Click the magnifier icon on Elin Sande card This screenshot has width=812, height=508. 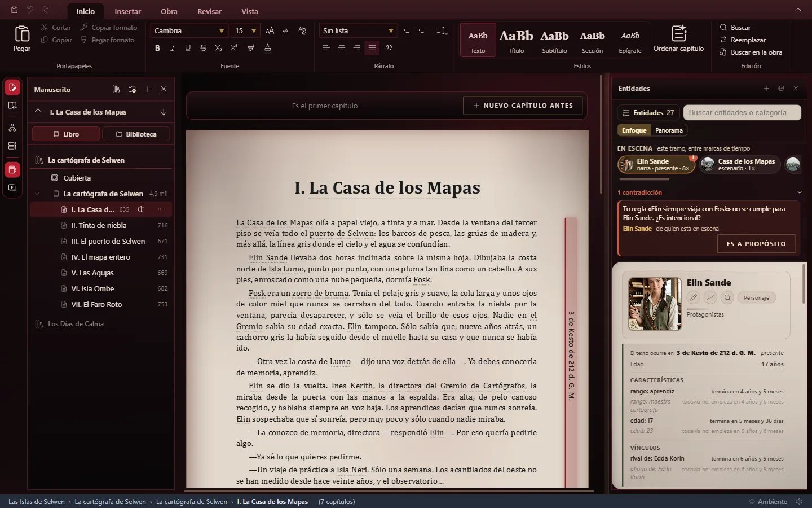point(727,297)
